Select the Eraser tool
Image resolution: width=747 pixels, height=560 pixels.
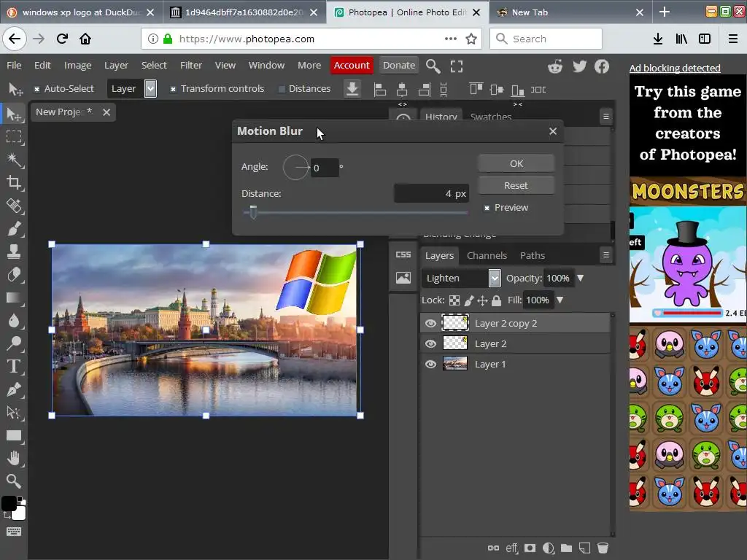pos(14,275)
